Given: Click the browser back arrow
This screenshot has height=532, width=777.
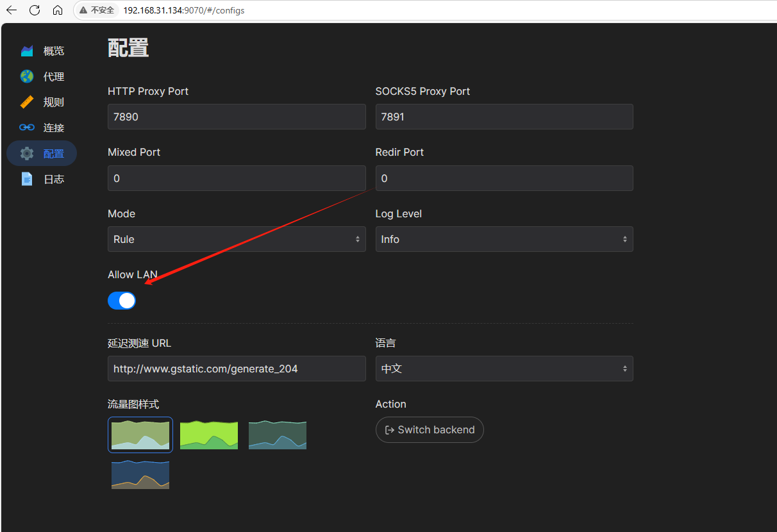Looking at the screenshot, I should click(x=12, y=10).
